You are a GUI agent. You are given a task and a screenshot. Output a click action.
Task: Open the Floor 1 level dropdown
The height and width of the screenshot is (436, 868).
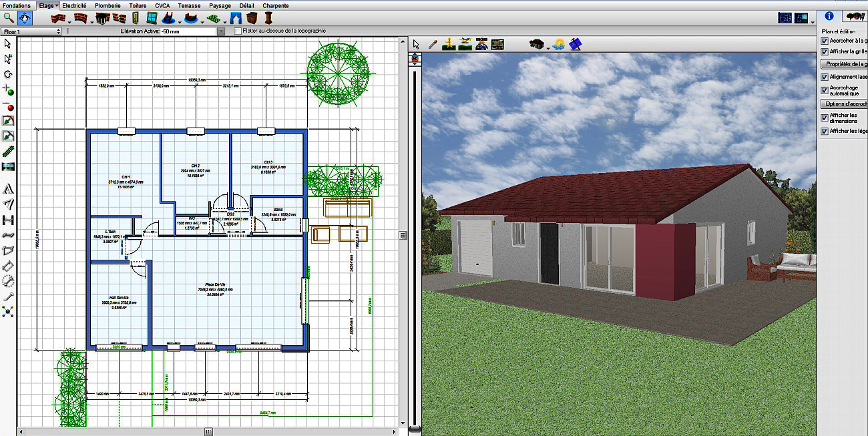click(x=31, y=31)
